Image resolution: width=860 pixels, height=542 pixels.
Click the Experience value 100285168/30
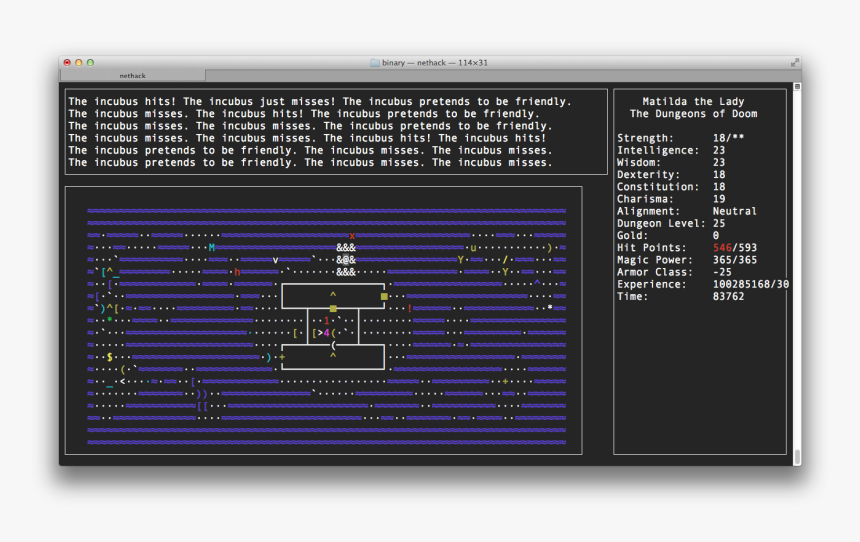[x=751, y=284]
